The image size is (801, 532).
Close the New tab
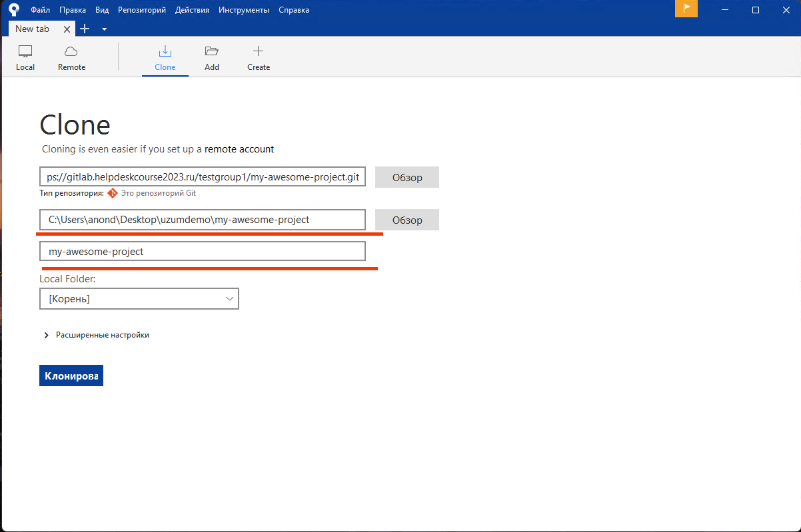click(66, 29)
